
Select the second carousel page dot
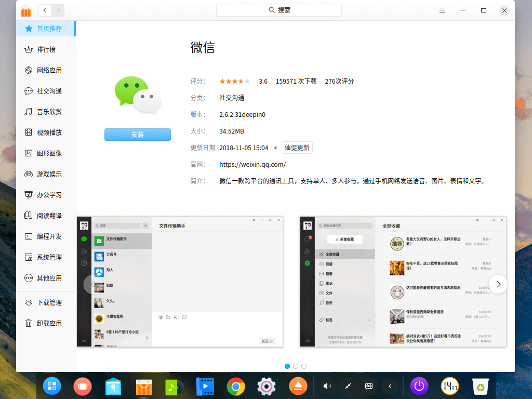pos(296,366)
